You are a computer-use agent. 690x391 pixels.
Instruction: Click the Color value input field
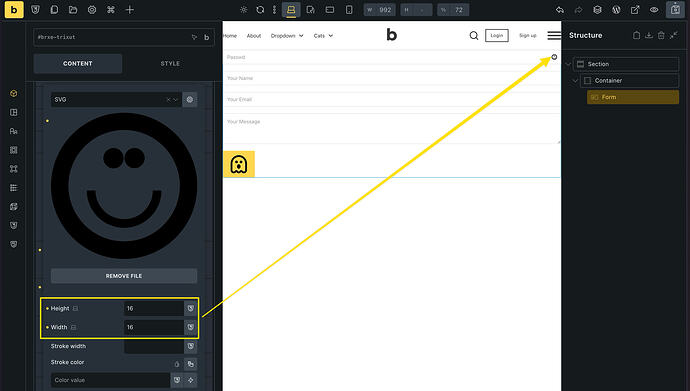pyautogui.click(x=110, y=380)
